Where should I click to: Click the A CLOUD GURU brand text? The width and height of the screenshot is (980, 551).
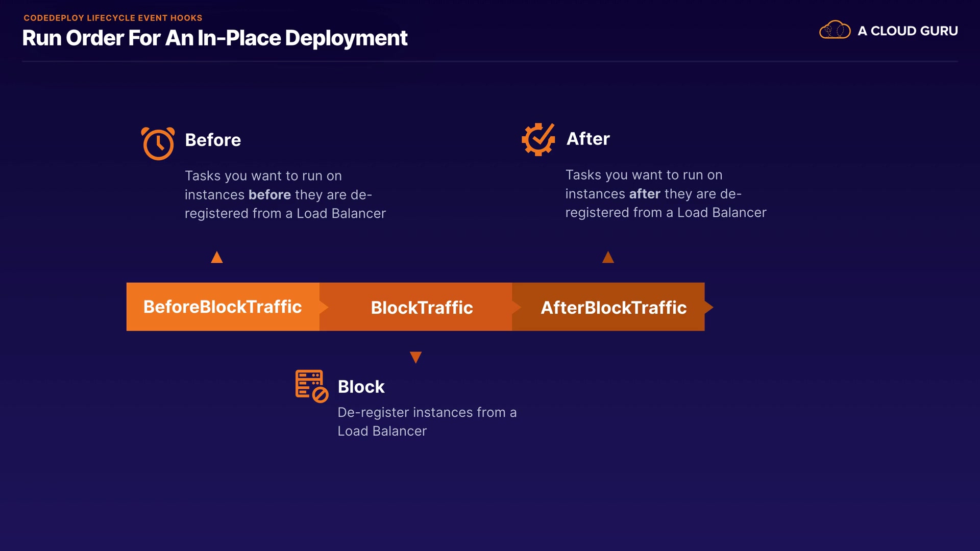[x=908, y=31]
